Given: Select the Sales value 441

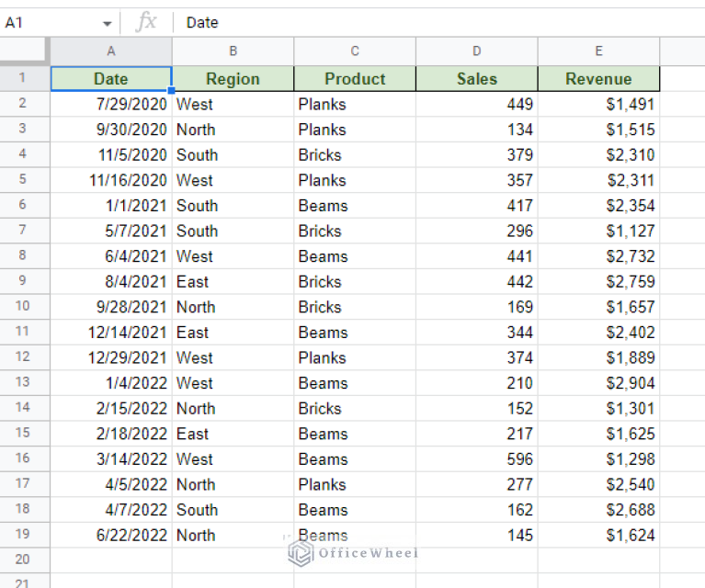Looking at the screenshot, I should point(477,256).
